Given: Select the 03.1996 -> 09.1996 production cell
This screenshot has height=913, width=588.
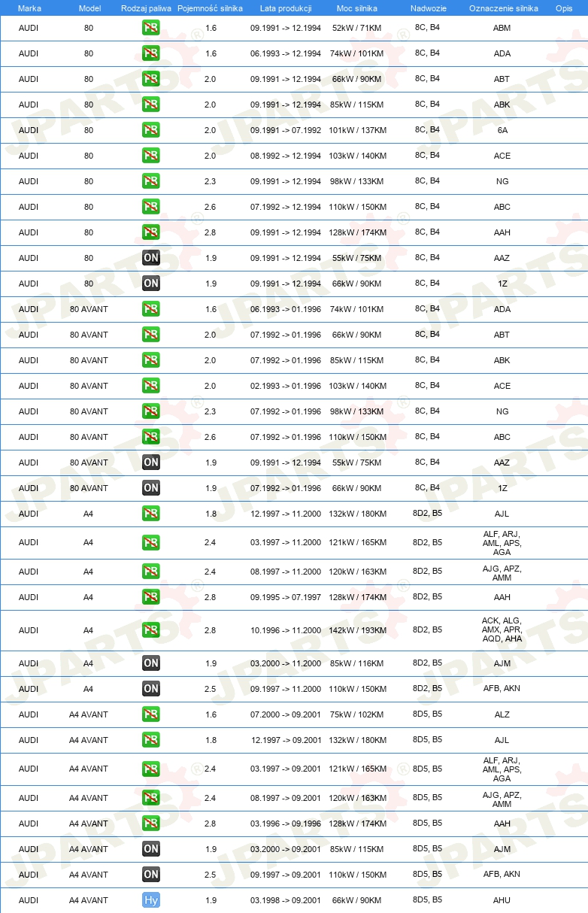Looking at the screenshot, I should click(286, 824).
